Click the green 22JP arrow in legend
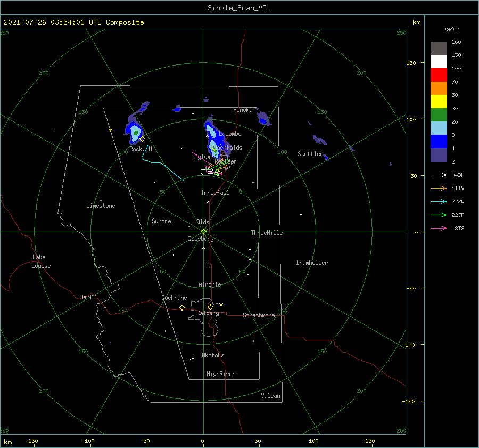Screen dimensions: 479x448 [x=439, y=215]
